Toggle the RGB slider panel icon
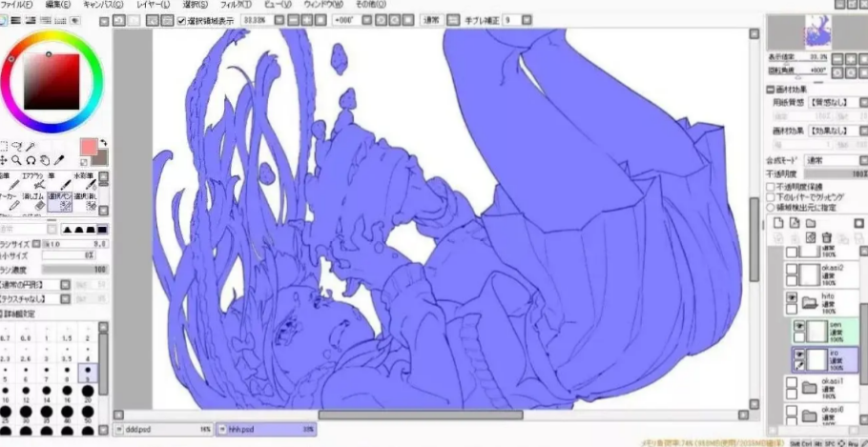This screenshot has height=447, width=868. coord(16,20)
